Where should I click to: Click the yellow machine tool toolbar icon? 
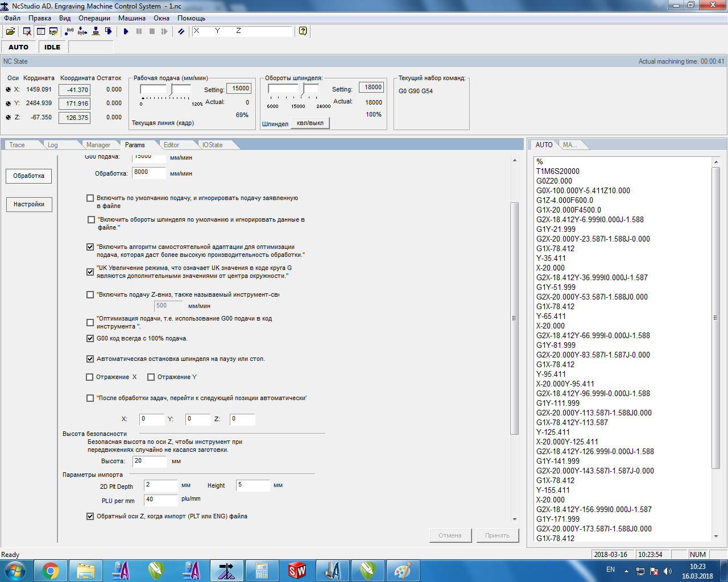pyautogui.click(x=96, y=31)
